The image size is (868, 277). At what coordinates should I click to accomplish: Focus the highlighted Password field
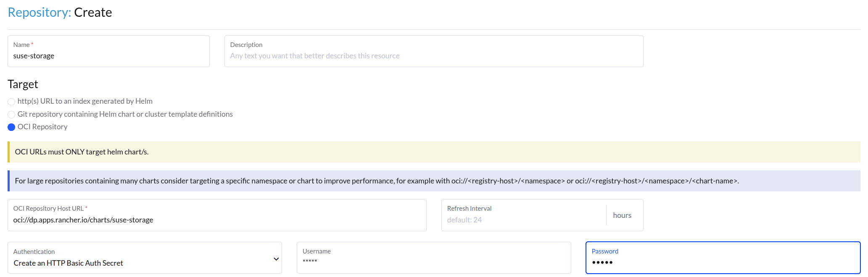(x=722, y=262)
